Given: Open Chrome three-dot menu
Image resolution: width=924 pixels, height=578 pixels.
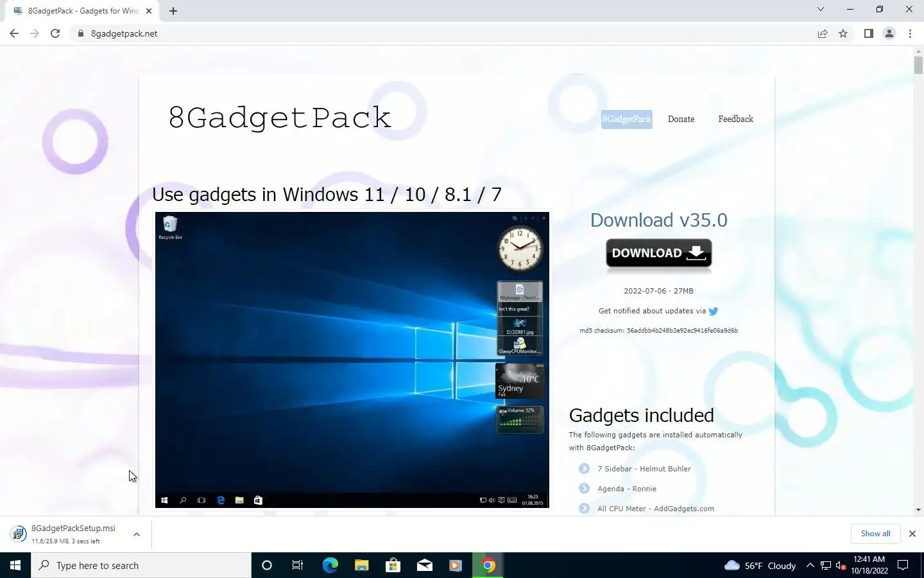Looking at the screenshot, I should pyautogui.click(x=910, y=33).
